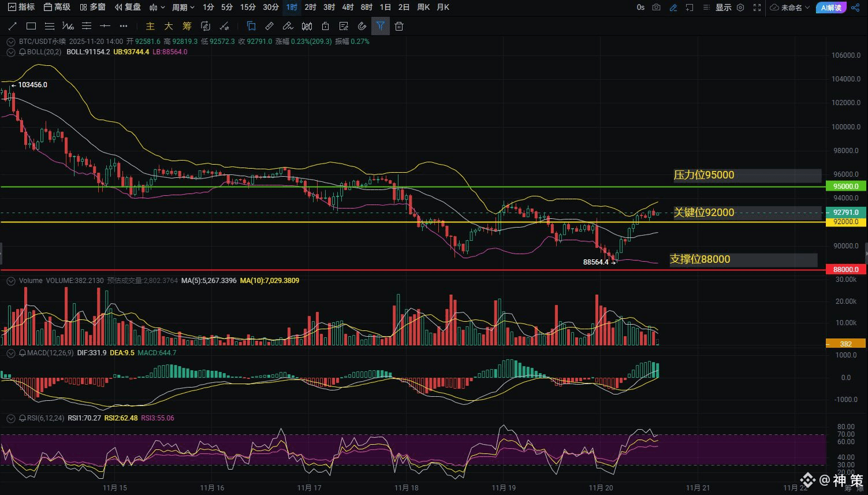
Task: Open the 指标 indicators panel
Action: pos(21,8)
